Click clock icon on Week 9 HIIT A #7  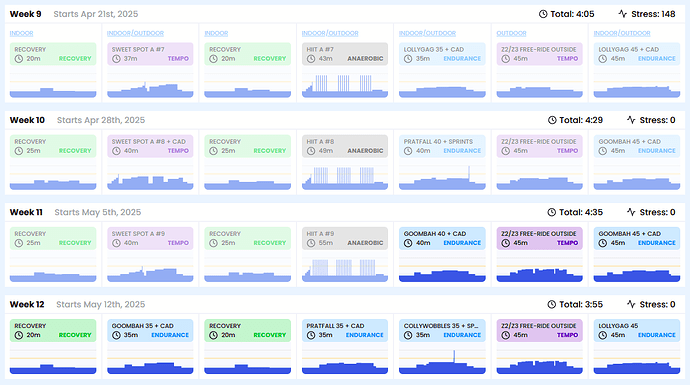tap(311, 59)
